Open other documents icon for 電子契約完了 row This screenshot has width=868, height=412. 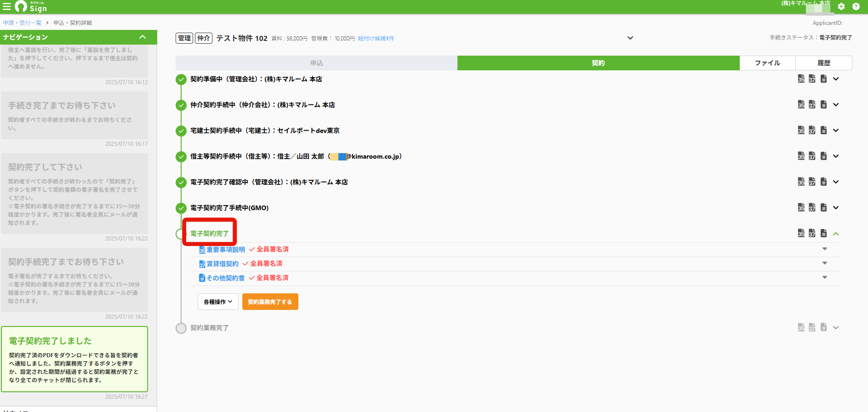[824, 233]
